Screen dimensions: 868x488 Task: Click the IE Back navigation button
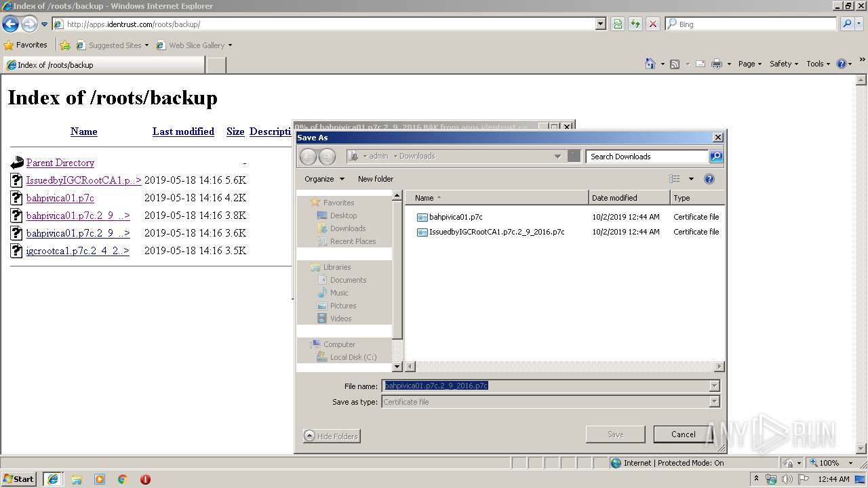click(x=10, y=24)
